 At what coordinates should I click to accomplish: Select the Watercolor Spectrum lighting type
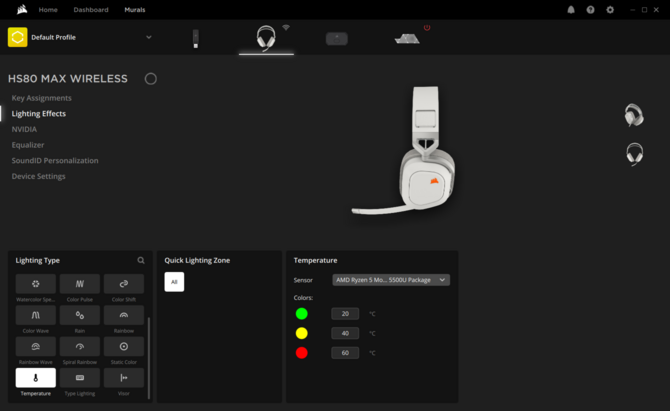(35, 284)
